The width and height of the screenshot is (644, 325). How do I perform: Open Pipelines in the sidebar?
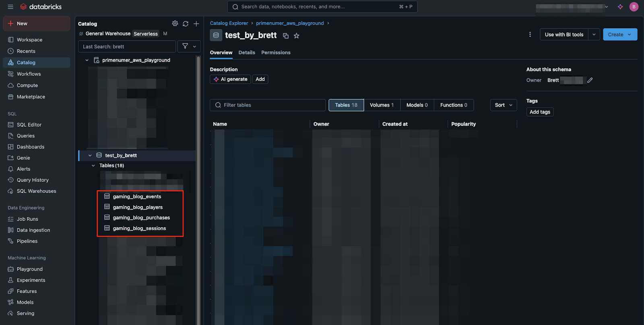(x=37, y=241)
